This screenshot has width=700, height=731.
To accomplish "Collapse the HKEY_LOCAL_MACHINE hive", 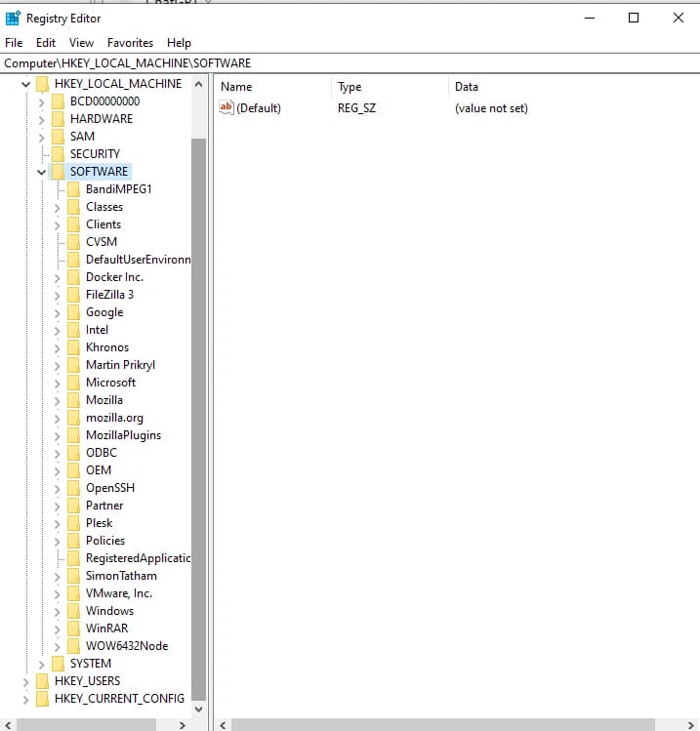I will [x=25, y=84].
